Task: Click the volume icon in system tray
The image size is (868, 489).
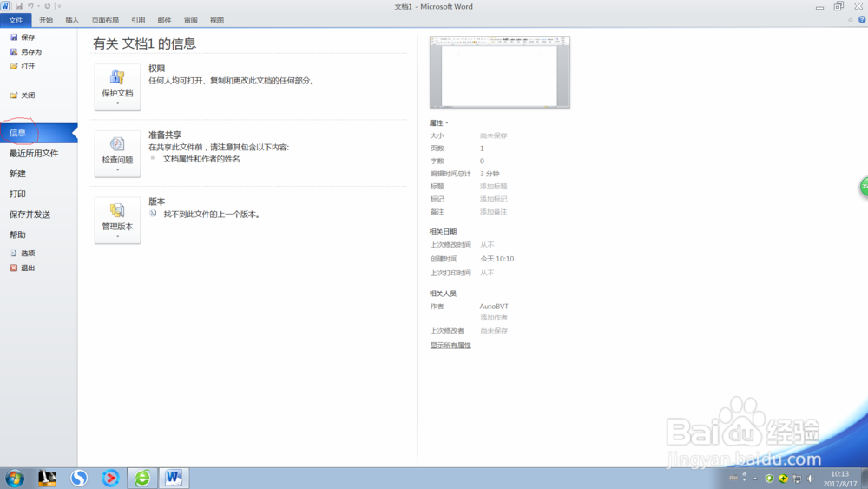Action: click(x=811, y=479)
